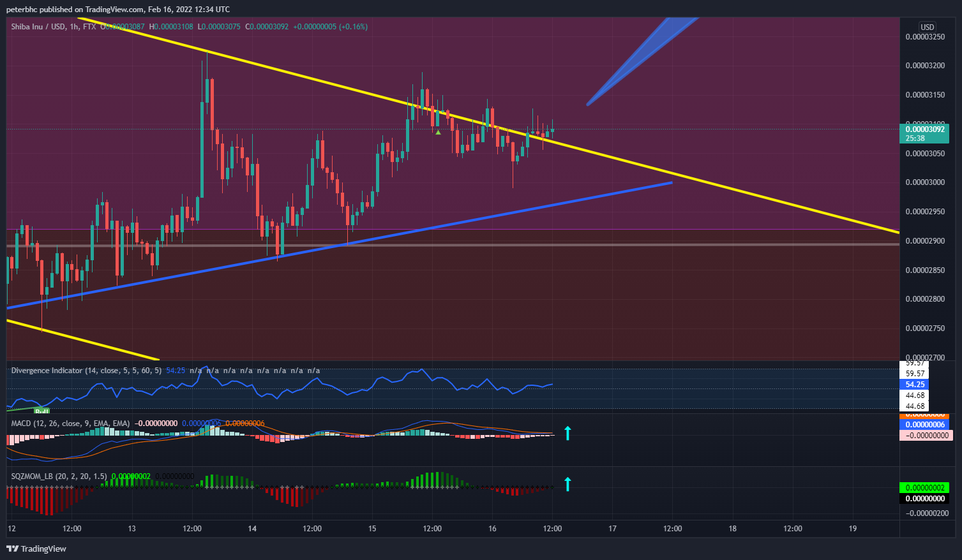Click the SQZMOM_LB (20, 2, 20, 1.5) legend
The image size is (962, 560).
[59, 476]
